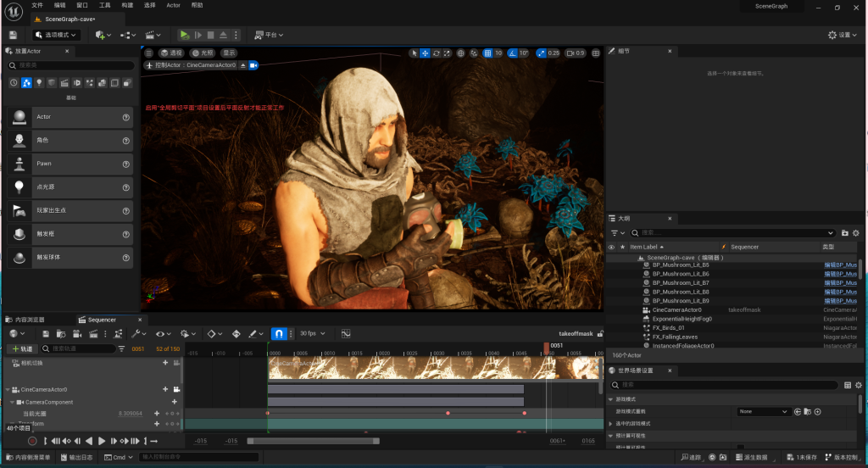Viewport: 868px width, 468px height.
Task: Open the Cinematics clapperboard dropdown
Action: tap(153, 35)
